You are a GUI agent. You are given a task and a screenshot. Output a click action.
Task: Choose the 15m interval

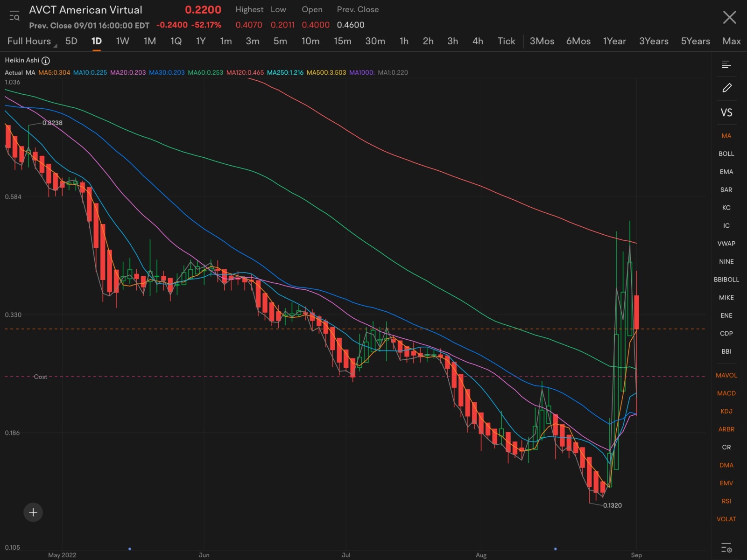pyautogui.click(x=343, y=41)
